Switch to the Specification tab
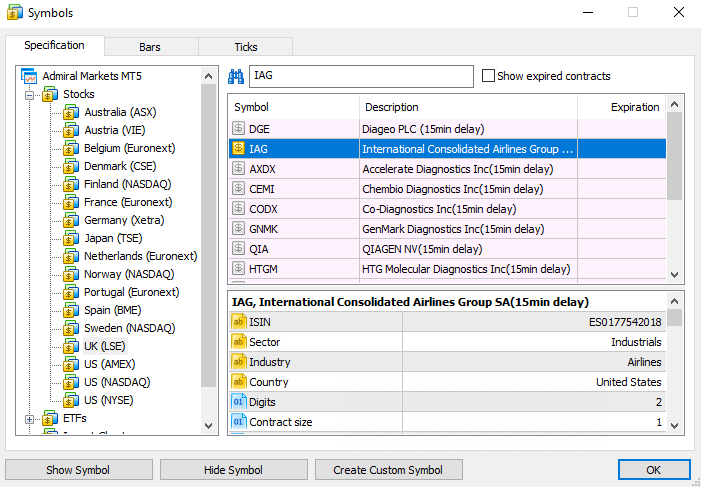This screenshot has width=701, height=487. click(55, 46)
